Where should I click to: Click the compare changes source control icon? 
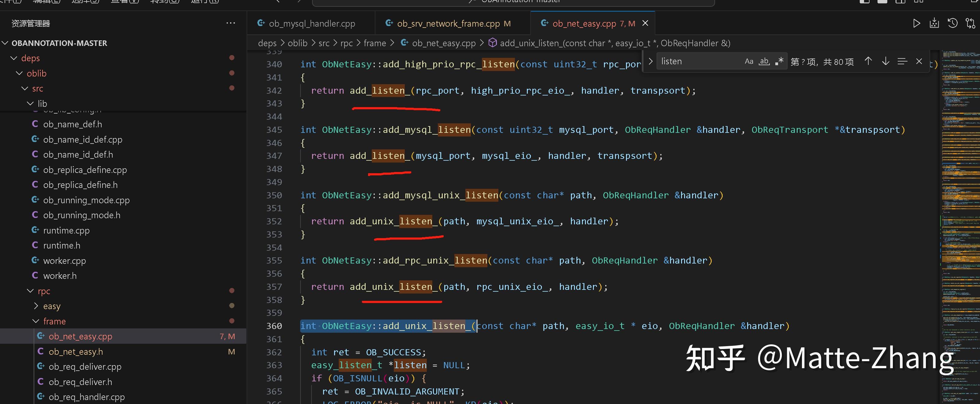click(970, 24)
